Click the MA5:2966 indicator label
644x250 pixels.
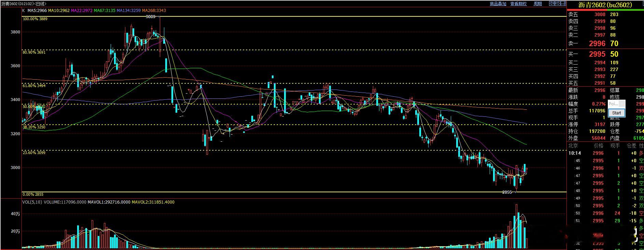point(37,11)
